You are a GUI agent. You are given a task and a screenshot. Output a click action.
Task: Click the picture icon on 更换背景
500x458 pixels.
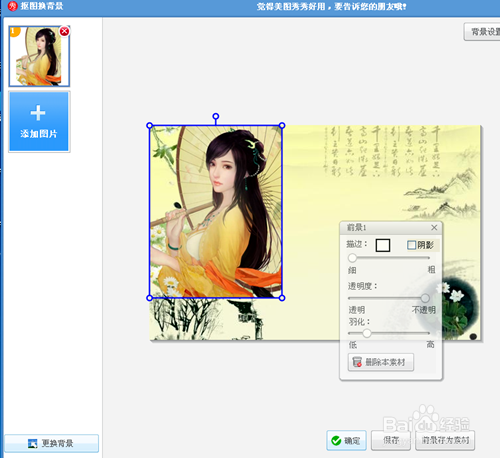(x=32, y=444)
